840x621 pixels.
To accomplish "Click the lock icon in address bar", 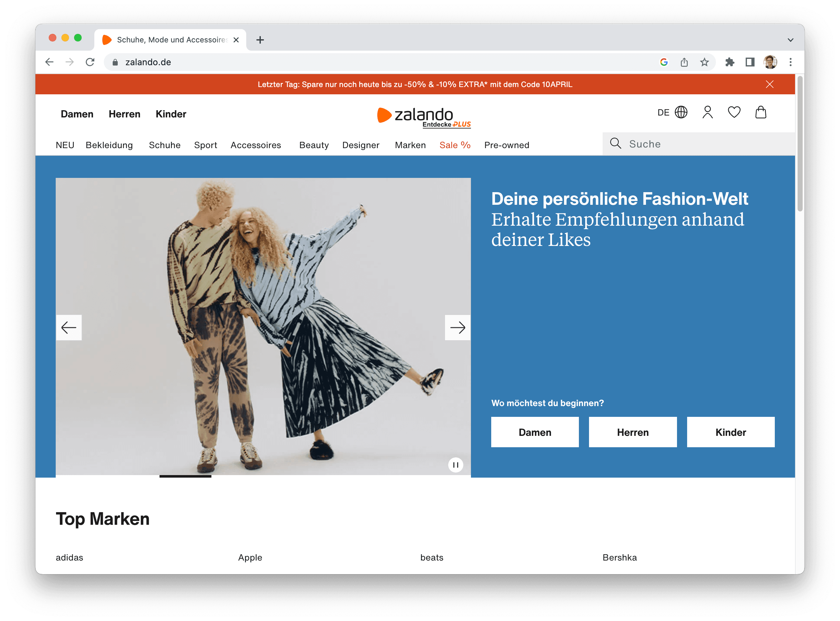I will [x=115, y=62].
